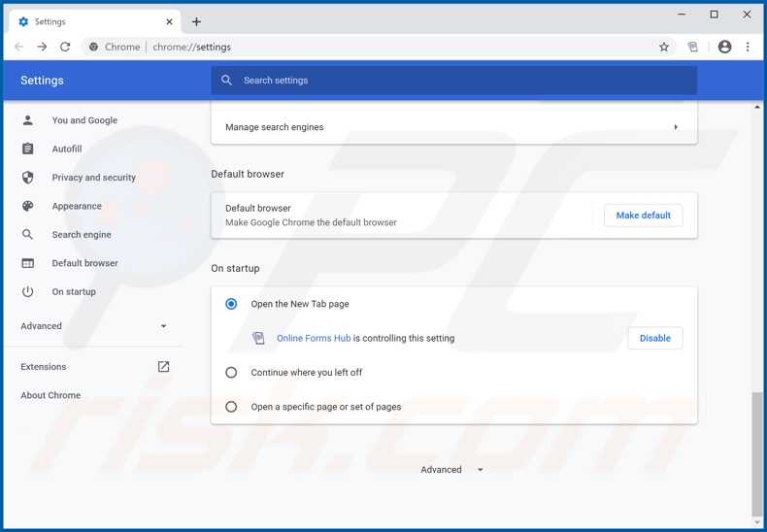Open You and Google settings section
This screenshot has height=532, width=767.
point(84,120)
